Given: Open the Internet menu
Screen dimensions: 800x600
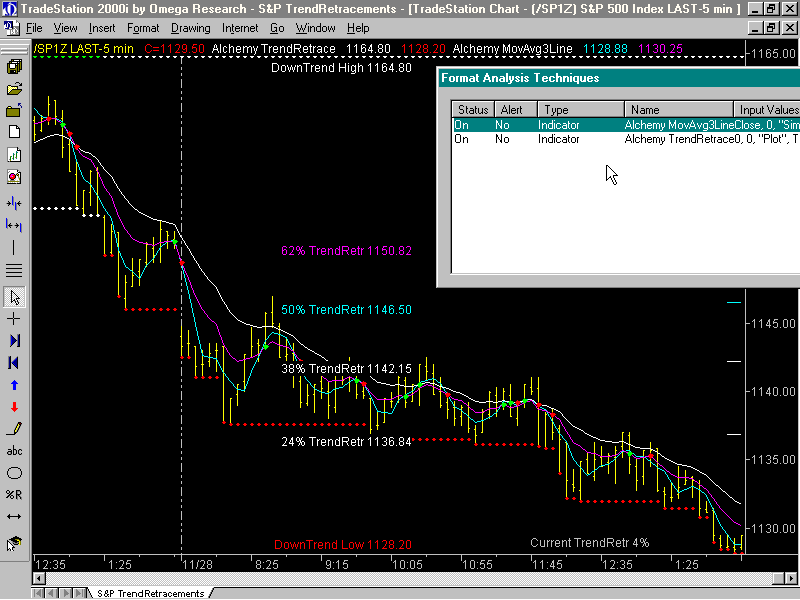Looking at the screenshot, I should (x=240, y=28).
